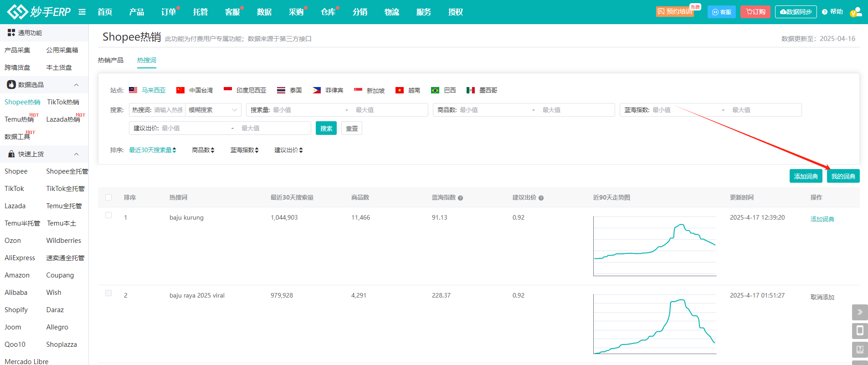Switch to the 热搜词 tab

pyautogui.click(x=147, y=60)
